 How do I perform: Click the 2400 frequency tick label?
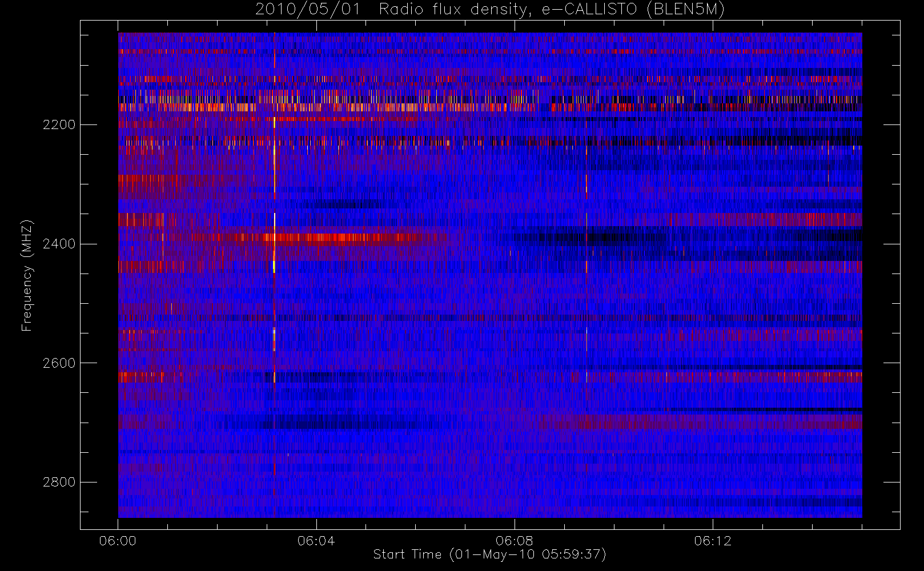tap(59, 244)
